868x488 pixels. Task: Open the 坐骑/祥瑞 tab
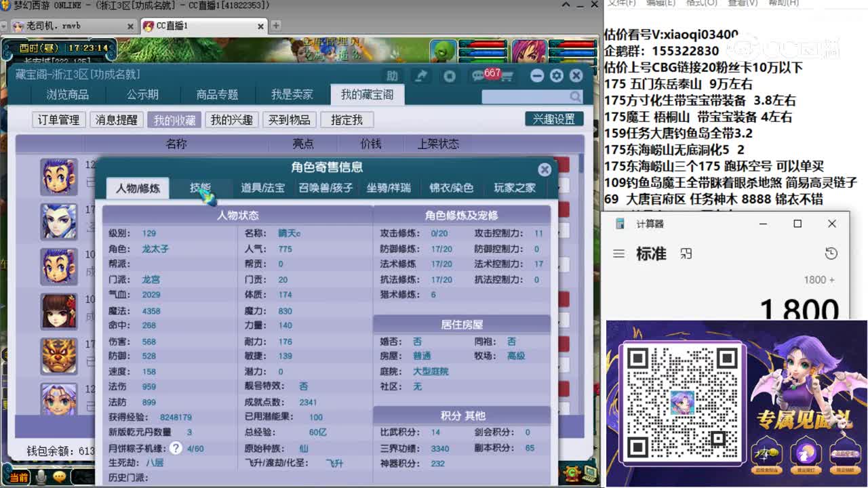coord(389,188)
